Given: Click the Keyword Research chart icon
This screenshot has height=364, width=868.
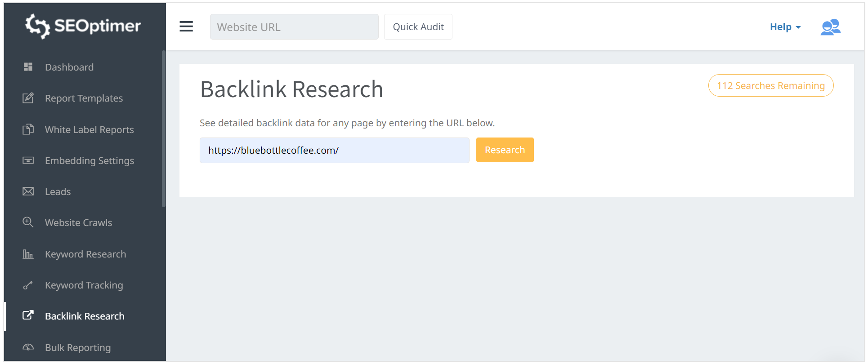Looking at the screenshot, I should pos(28,254).
